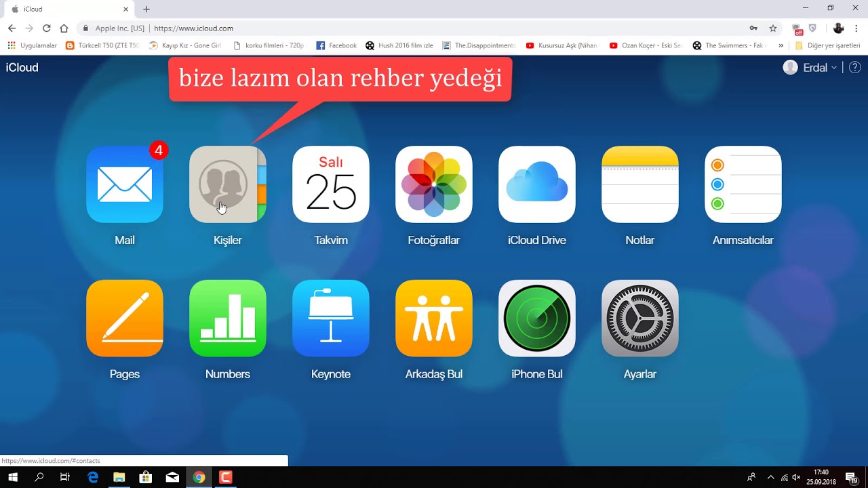Open Arkadaş Bul find friends app

tap(434, 319)
